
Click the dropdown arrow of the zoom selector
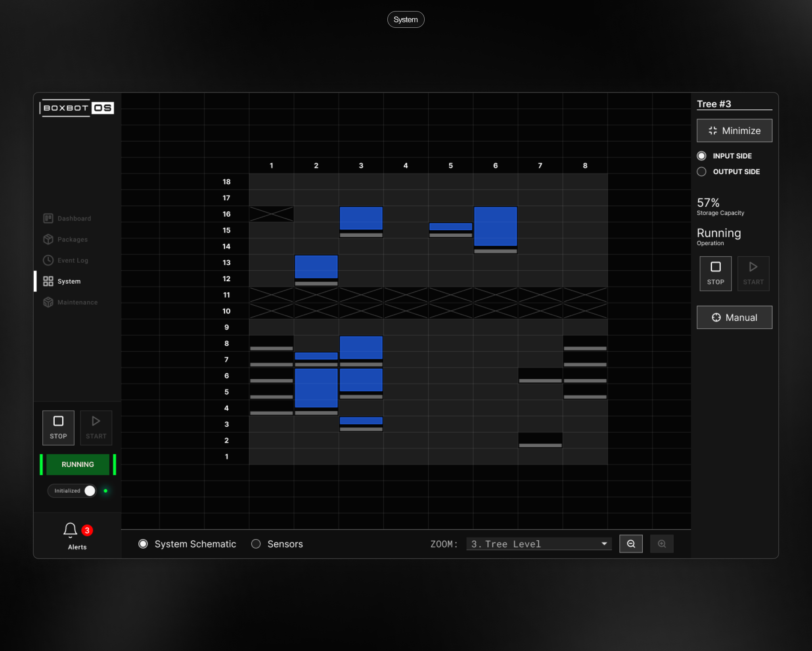pyautogui.click(x=604, y=544)
